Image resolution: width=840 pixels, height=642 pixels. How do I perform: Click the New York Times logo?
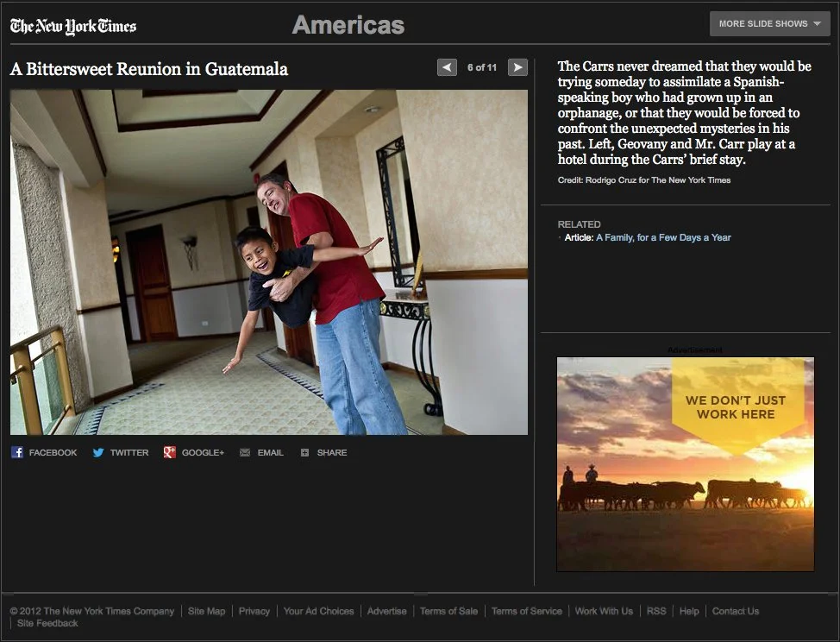pyautogui.click(x=72, y=26)
